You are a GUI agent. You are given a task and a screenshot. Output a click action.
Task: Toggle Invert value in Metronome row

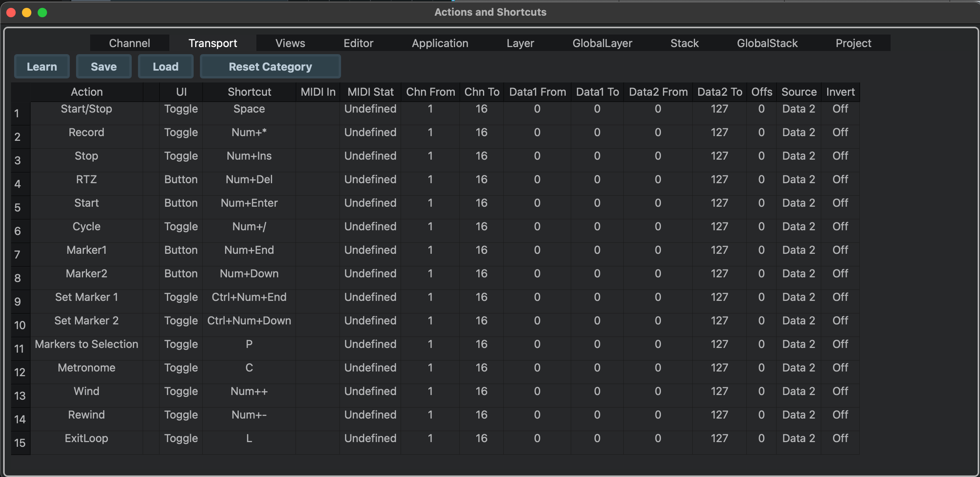(840, 368)
